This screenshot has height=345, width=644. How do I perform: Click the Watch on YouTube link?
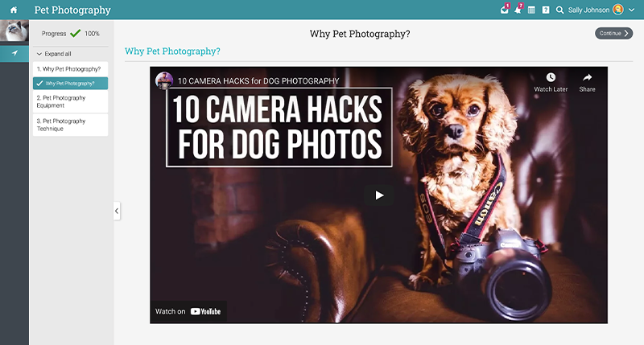(188, 311)
